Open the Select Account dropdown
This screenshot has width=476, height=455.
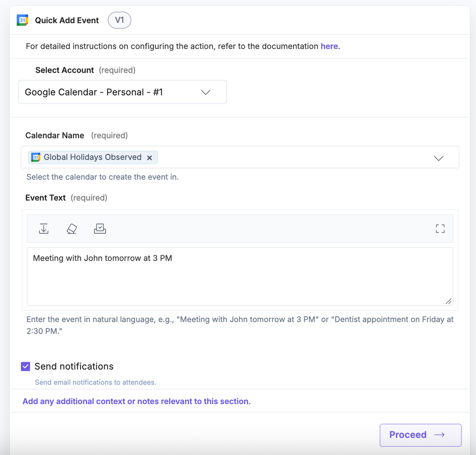coord(122,92)
